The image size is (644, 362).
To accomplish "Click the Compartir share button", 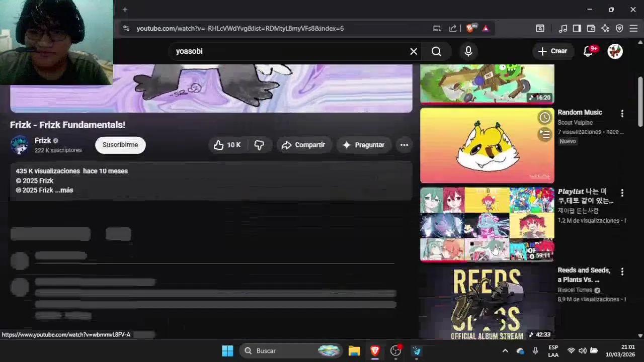I will (x=303, y=145).
